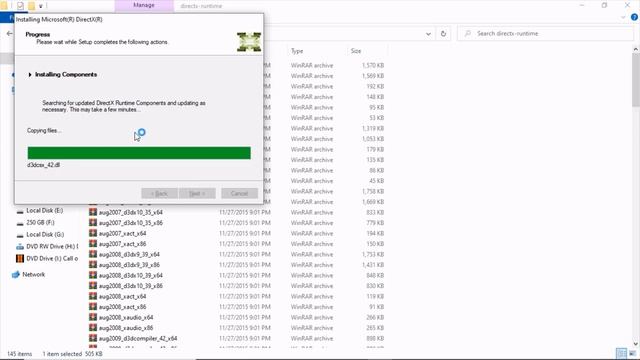Sort files by the Size column header
This screenshot has width=640, height=360.
pyautogui.click(x=356, y=51)
